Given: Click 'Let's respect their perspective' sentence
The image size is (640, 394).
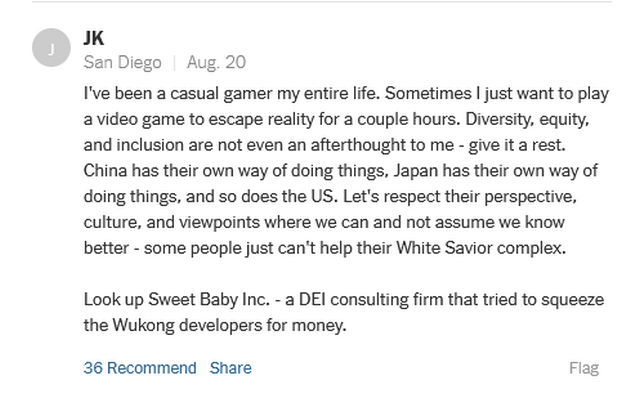Looking at the screenshot, I should (459, 197).
